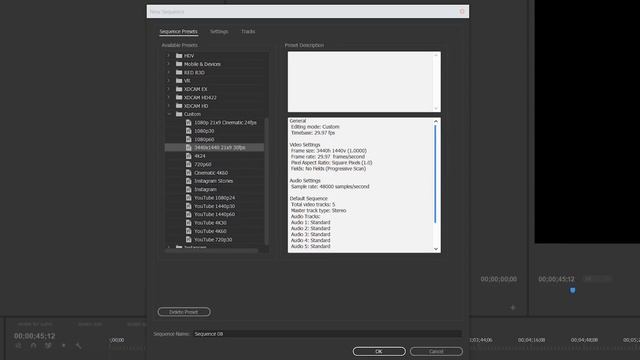Open Timeline display settings wrench

(78, 346)
